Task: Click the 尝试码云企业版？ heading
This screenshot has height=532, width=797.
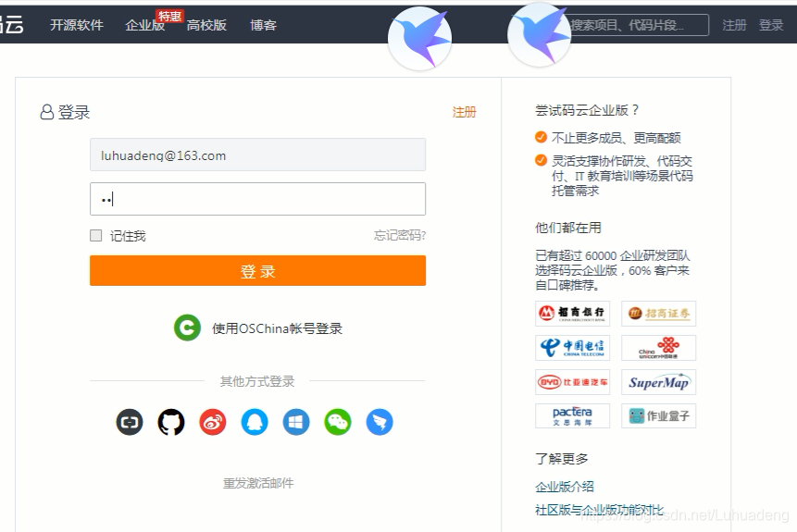Action: click(587, 110)
